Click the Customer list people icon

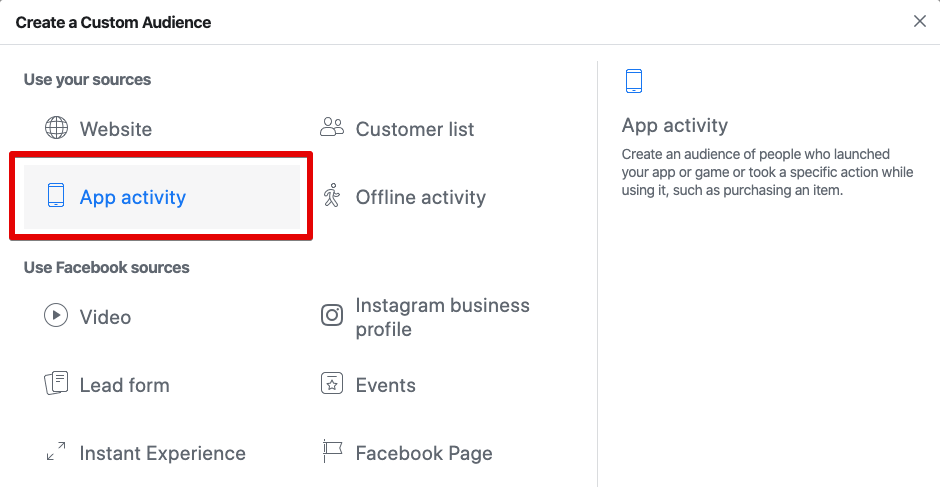click(x=332, y=127)
